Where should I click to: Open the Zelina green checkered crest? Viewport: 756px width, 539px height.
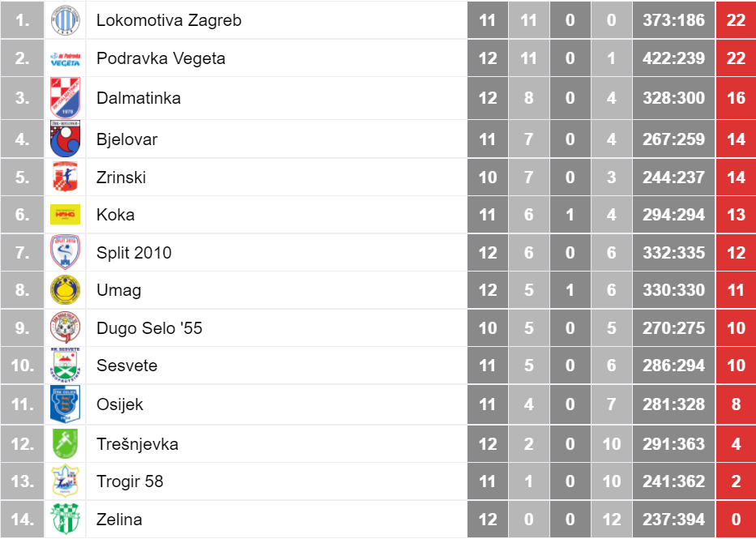pyautogui.click(x=65, y=519)
